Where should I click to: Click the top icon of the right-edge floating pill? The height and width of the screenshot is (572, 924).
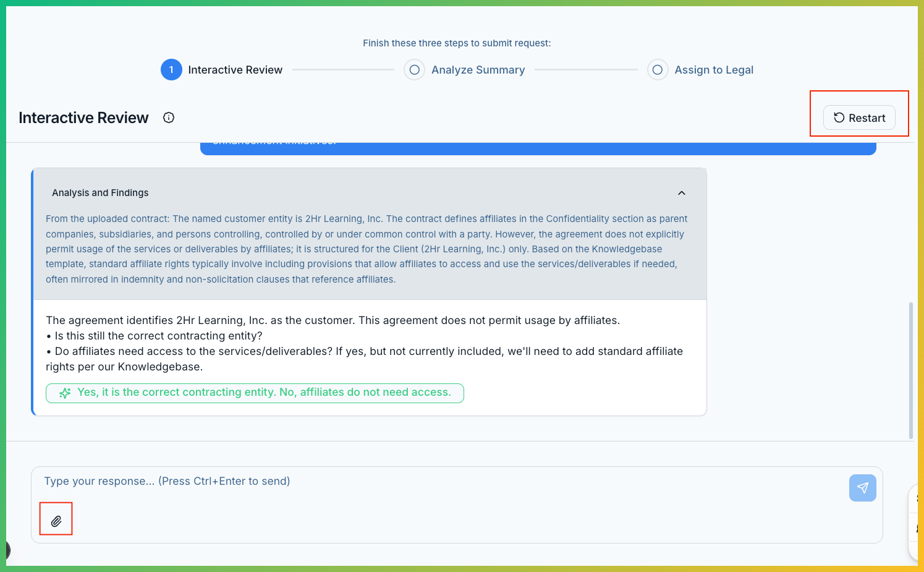coord(919,498)
